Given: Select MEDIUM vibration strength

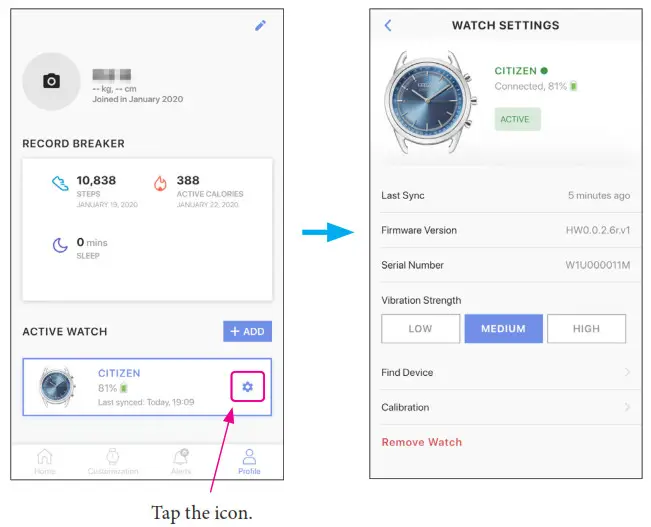Looking at the screenshot, I should click(x=504, y=328).
